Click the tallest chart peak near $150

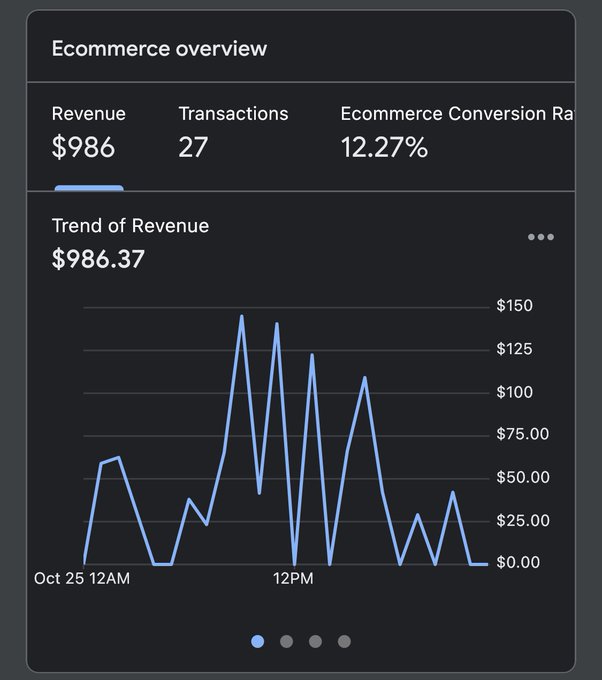click(242, 317)
